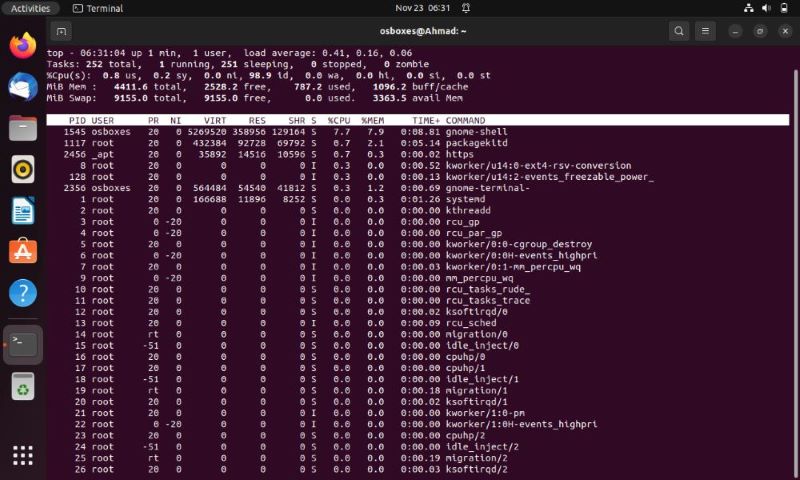Click the 5269520 VIRT value
800x480 pixels.
click(207, 132)
